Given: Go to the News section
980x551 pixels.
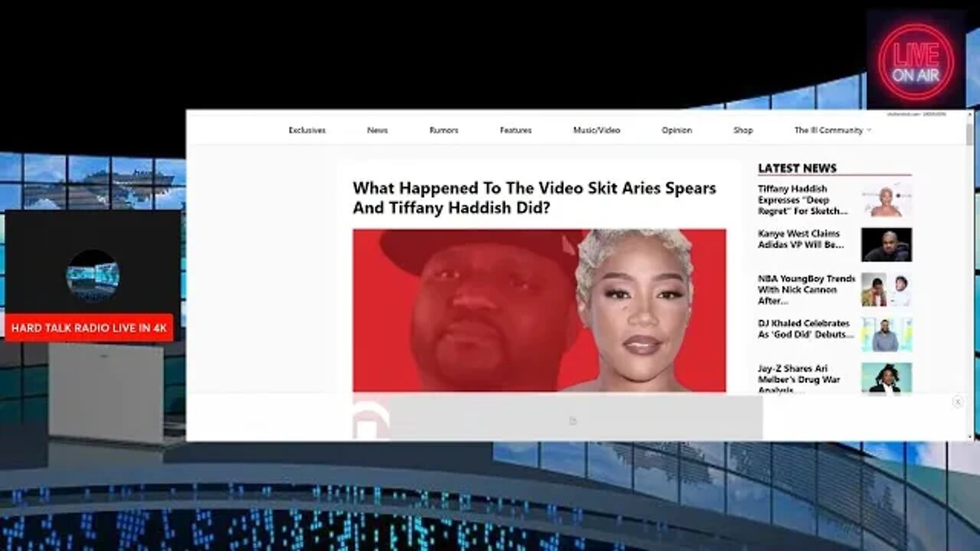Looking at the screenshot, I should pyautogui.click(x=377, y=130).
